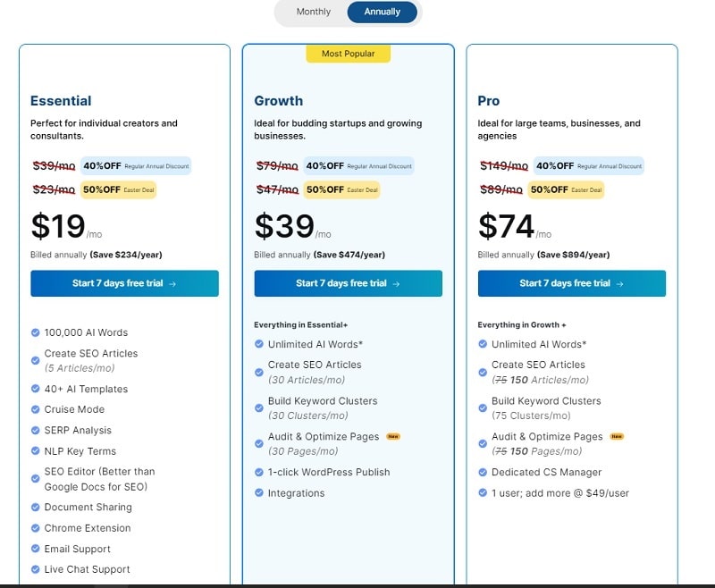
Task: Click the Most Popular badge
Action: point(348,54)
